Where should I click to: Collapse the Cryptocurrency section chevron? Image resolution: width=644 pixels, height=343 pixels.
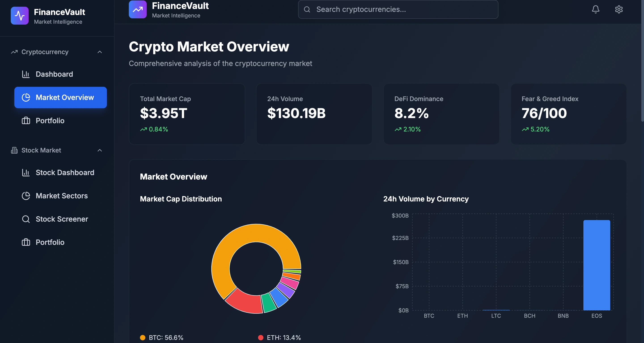point(100,52)
